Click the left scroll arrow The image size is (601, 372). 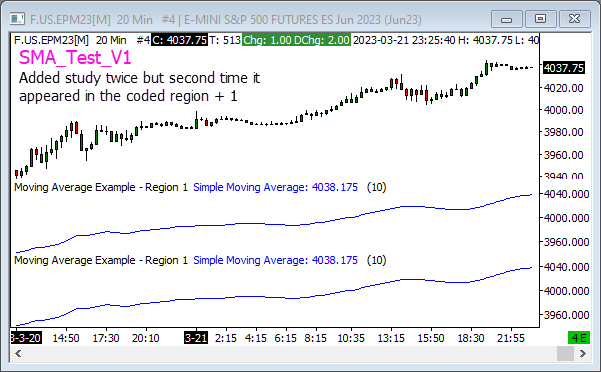pos(18,354)
